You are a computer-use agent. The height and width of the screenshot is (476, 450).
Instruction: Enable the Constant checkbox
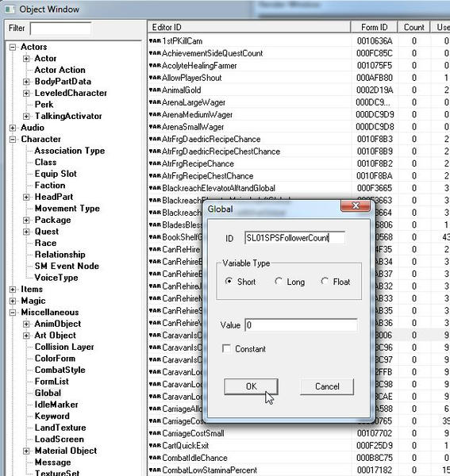tap(226, 348)
